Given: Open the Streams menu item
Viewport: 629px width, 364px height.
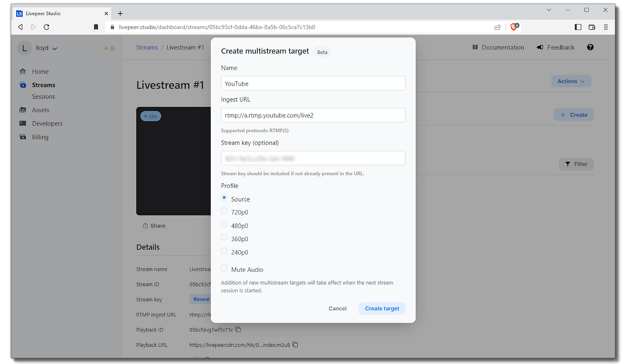Looking at the screenshot, I should pos(44,85).
